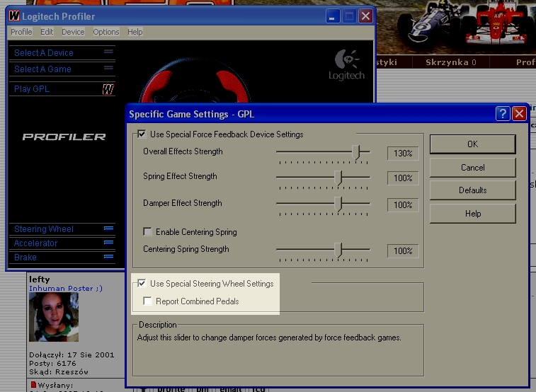
Task: Click the post icon next to Wysłany
Action: point(33,385)
